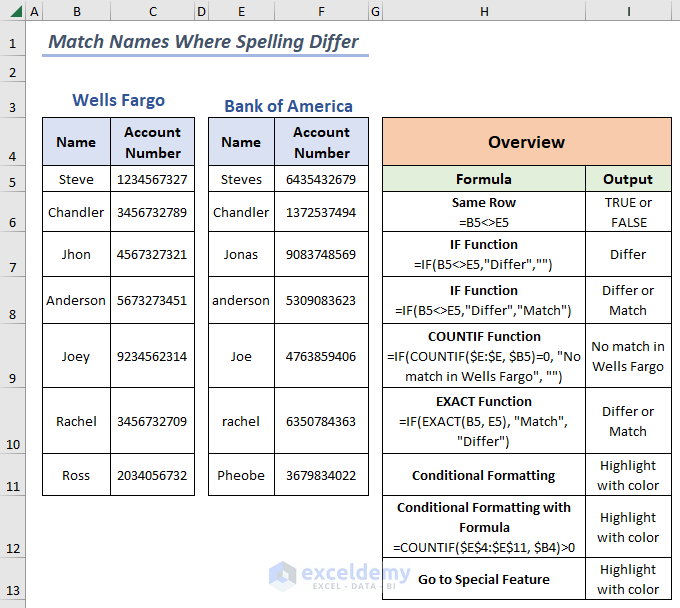Select capitalized 'Rachel' cell
The width and height of the screenshot is (680, 608).
(x=76, y=421)
